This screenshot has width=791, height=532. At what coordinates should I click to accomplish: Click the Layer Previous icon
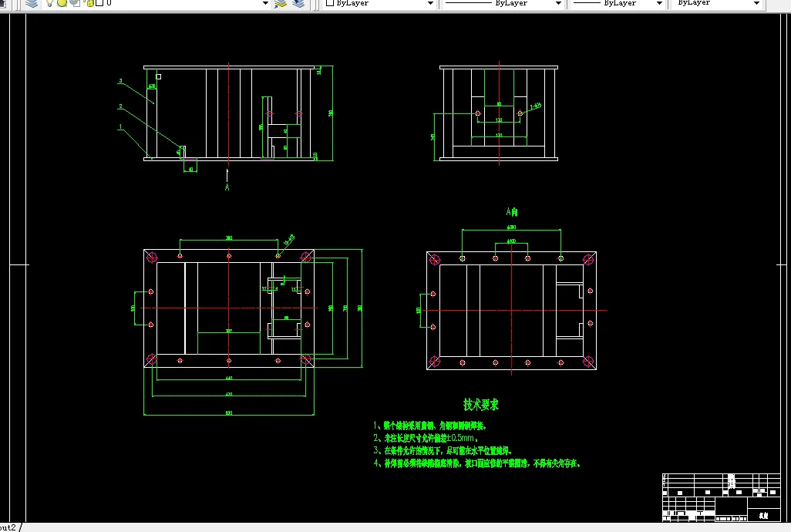298,4
